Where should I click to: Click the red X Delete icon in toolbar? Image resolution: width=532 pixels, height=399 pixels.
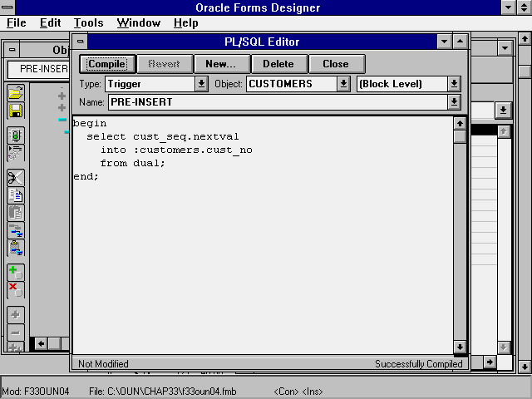(x=15, y=290)
